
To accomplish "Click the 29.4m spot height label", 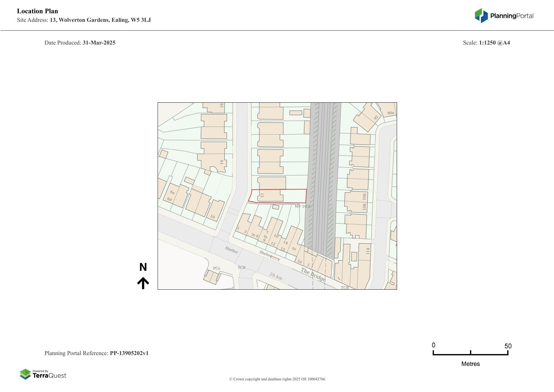I will pyautogui.click(x=276, y=276).
